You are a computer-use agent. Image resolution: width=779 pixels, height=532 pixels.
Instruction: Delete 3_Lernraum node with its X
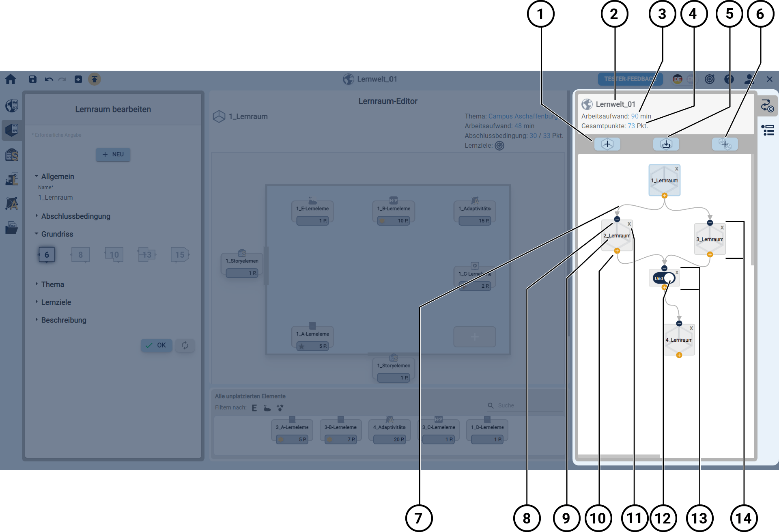tap(722, 228)
